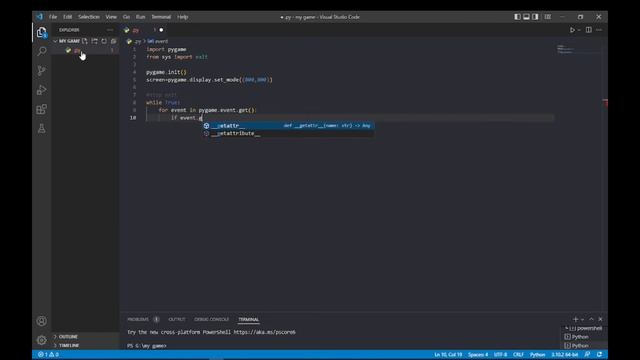This screenshot has height=360, width=640.
Task: Click the .py file in breadcrumb
Action: (134, 41)
